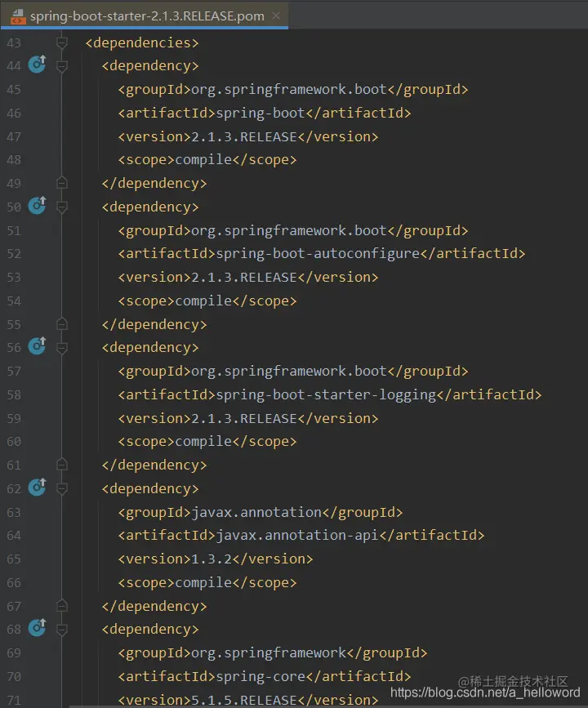Click gutter icon on line 68
588x708 pixels.
[x=37, y=628]
